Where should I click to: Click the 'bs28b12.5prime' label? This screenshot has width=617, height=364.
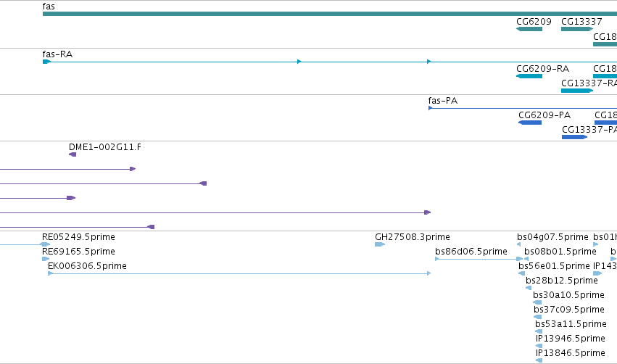point(562,281)
